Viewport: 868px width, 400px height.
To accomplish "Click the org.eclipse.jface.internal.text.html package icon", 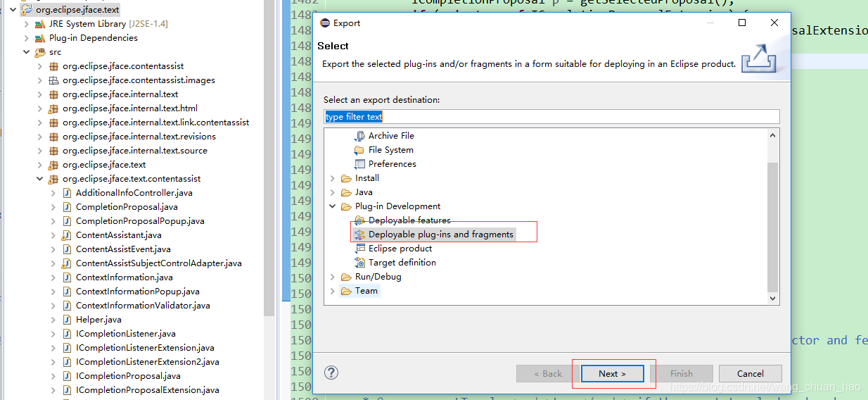I will [53, 108].
